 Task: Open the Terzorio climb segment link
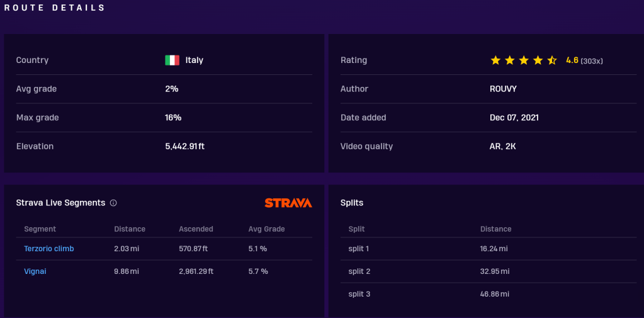[49, 249]
